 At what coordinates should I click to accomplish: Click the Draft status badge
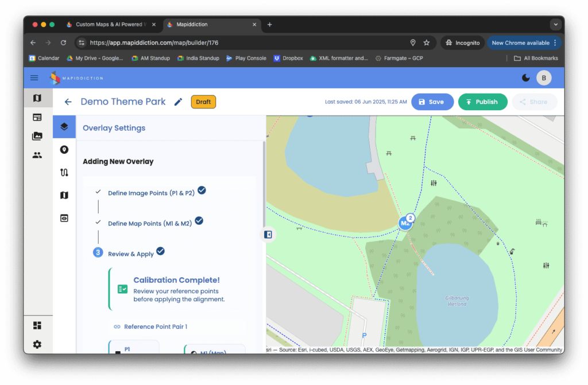click(x=203, y=102)
